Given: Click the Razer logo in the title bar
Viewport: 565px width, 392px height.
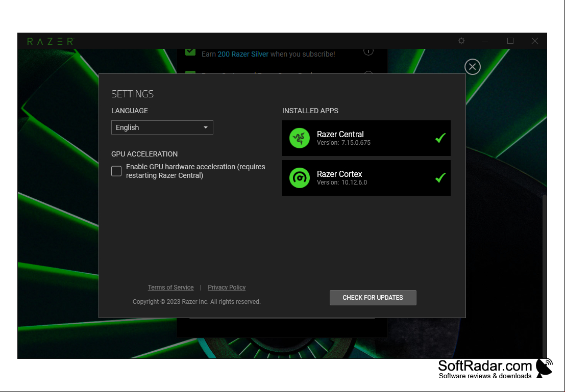Looking at the screenshot, I should (x=51, y=41).
